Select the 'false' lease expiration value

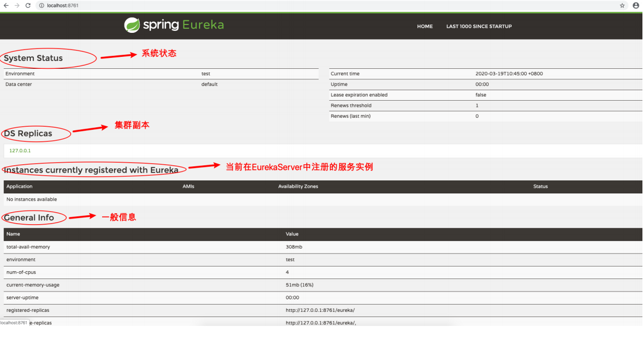(x=481, y=95)
